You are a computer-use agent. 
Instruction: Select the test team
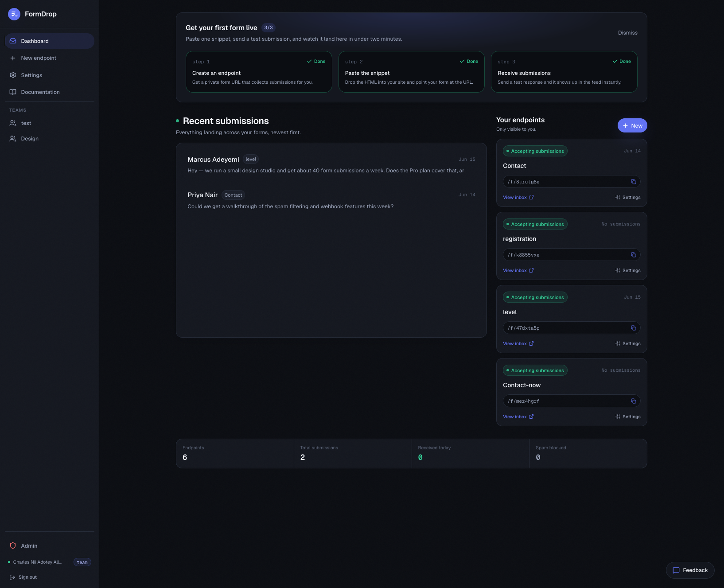pos(50,123)
